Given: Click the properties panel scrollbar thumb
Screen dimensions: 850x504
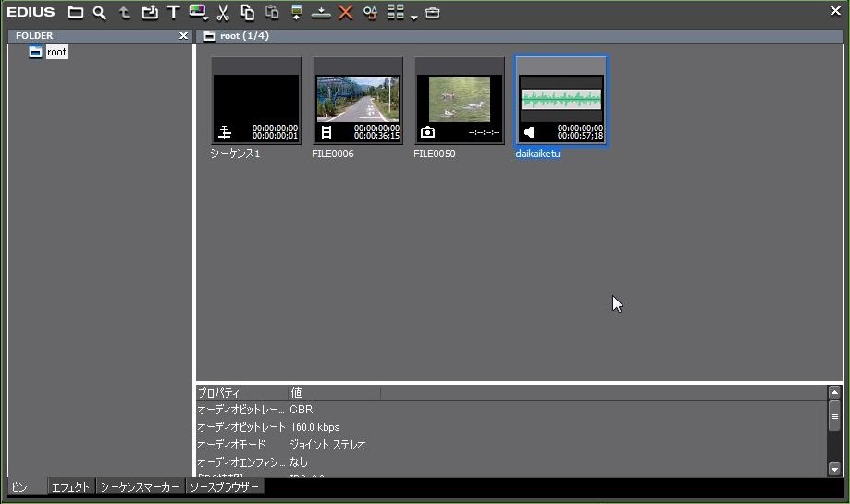Looking at the screenshot, I should click(834, 416).
